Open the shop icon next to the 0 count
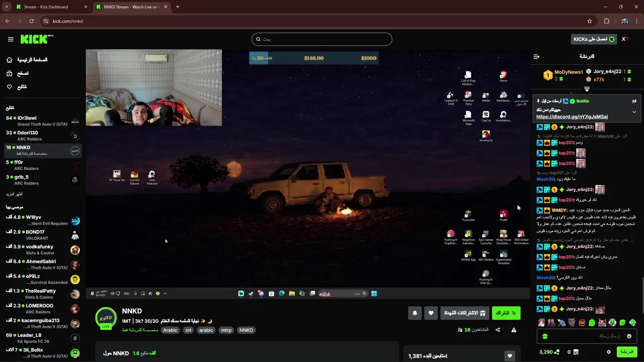This screenshot has height=362, width=644. tap(576, 352)
